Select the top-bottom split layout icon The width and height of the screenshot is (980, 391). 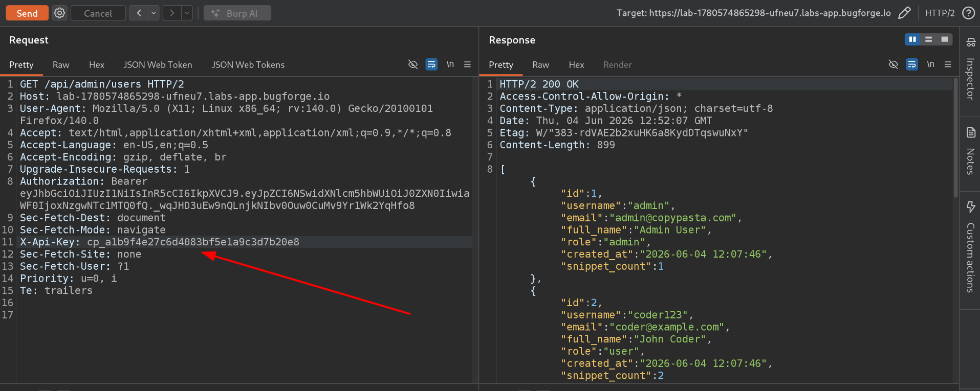pyautogui.click(x=928, y=39)
